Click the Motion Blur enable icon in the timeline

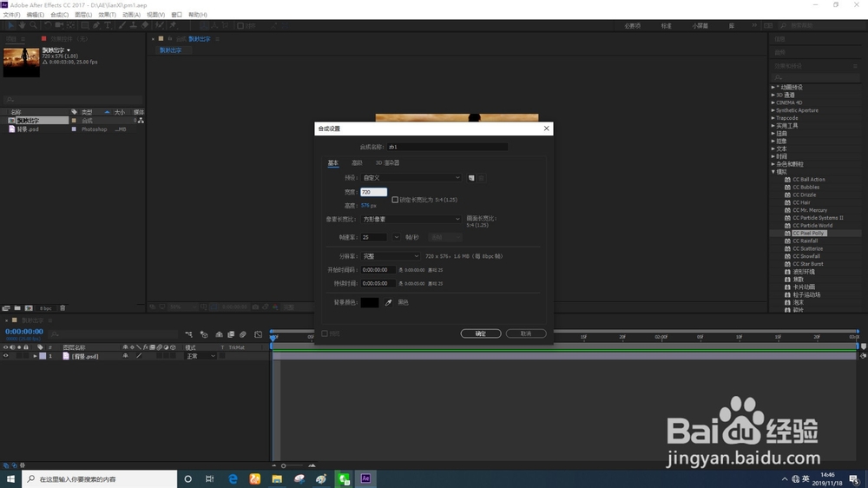[243, 334]
